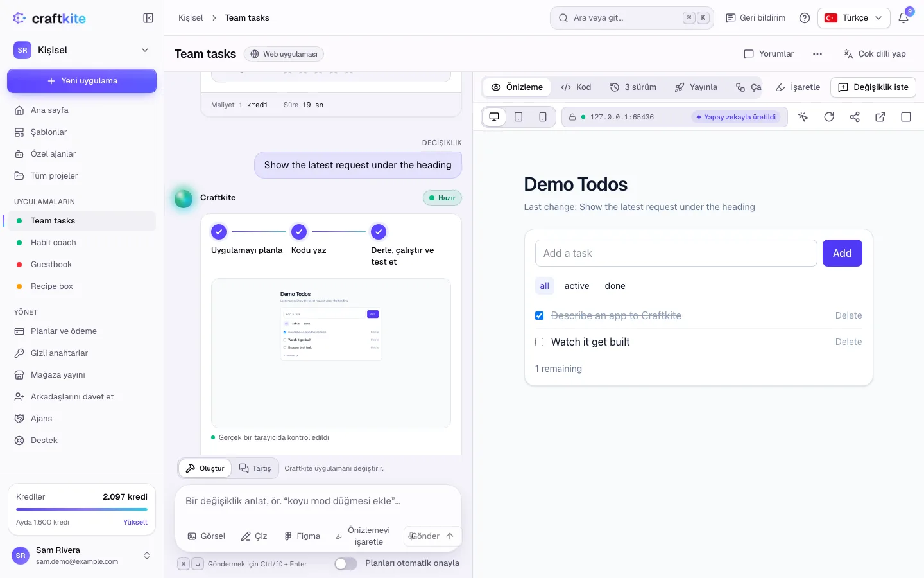Select the done filter
924x578 pixels.
pyautogui.click(x=615, y=286)
